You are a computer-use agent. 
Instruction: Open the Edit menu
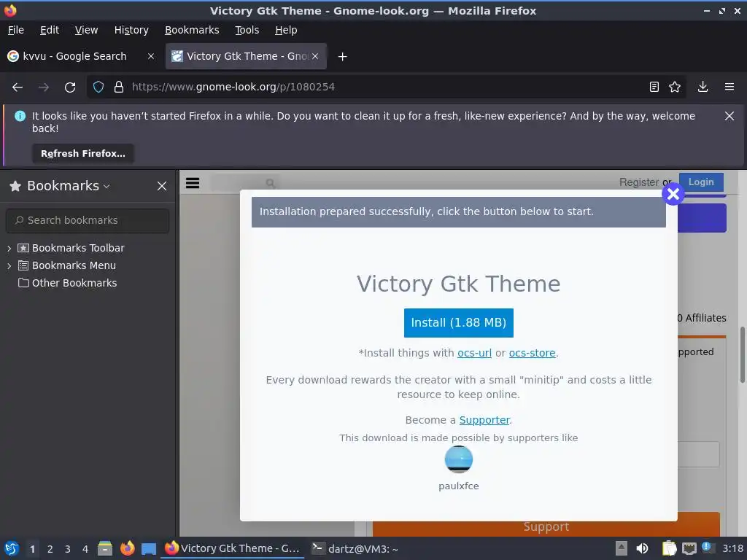(50, 30)
